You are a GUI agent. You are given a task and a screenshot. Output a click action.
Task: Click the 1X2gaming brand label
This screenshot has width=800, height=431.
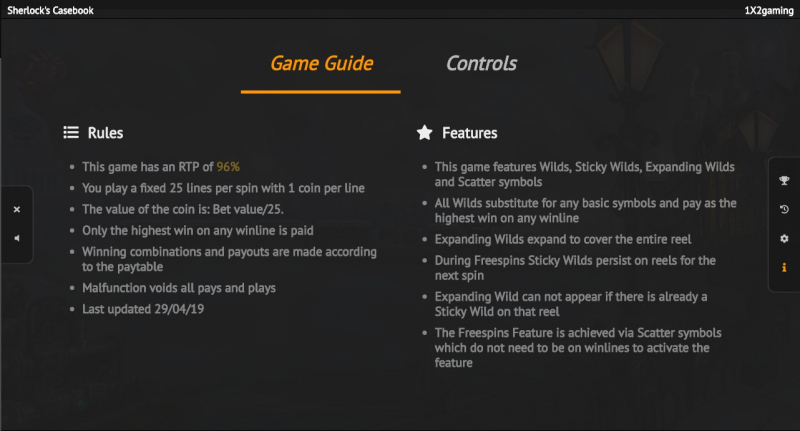(x=769, y=10)
